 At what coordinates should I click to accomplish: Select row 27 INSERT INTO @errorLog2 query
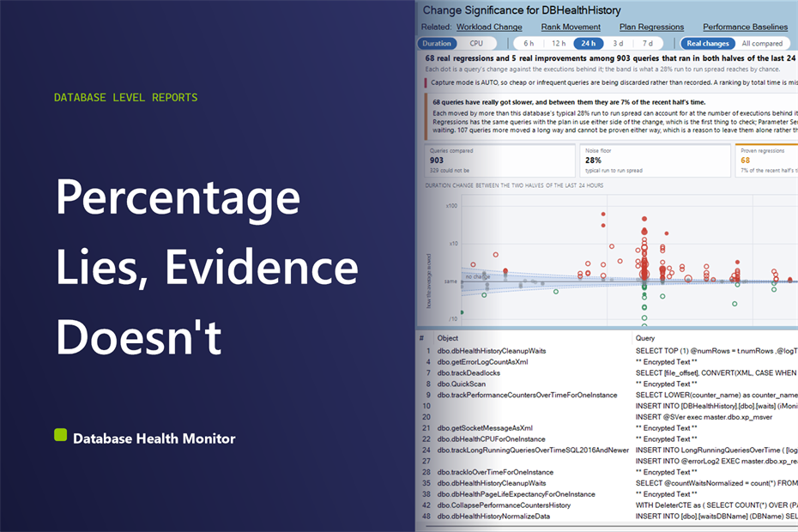pyautogui.click(x=608, y=462)
